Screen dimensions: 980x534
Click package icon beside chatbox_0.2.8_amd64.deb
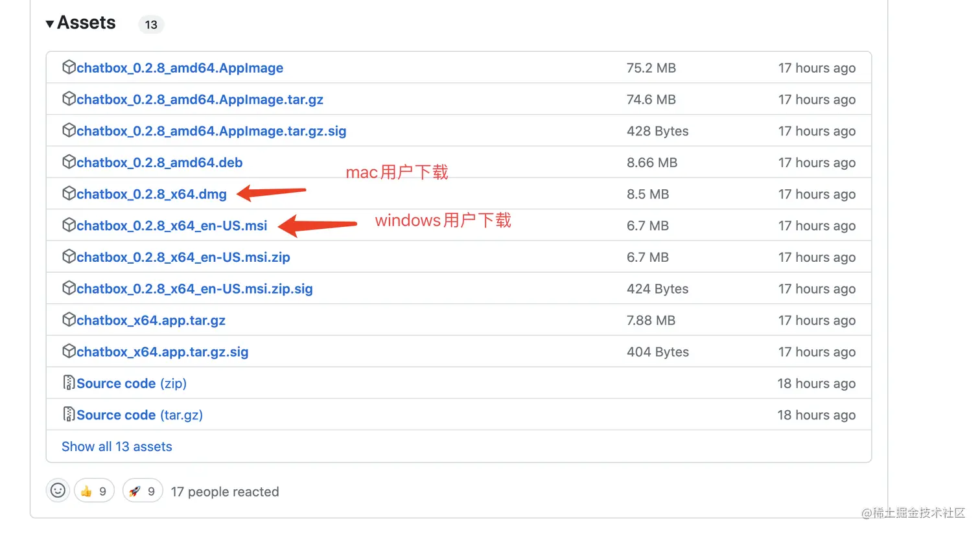[69, 161]
